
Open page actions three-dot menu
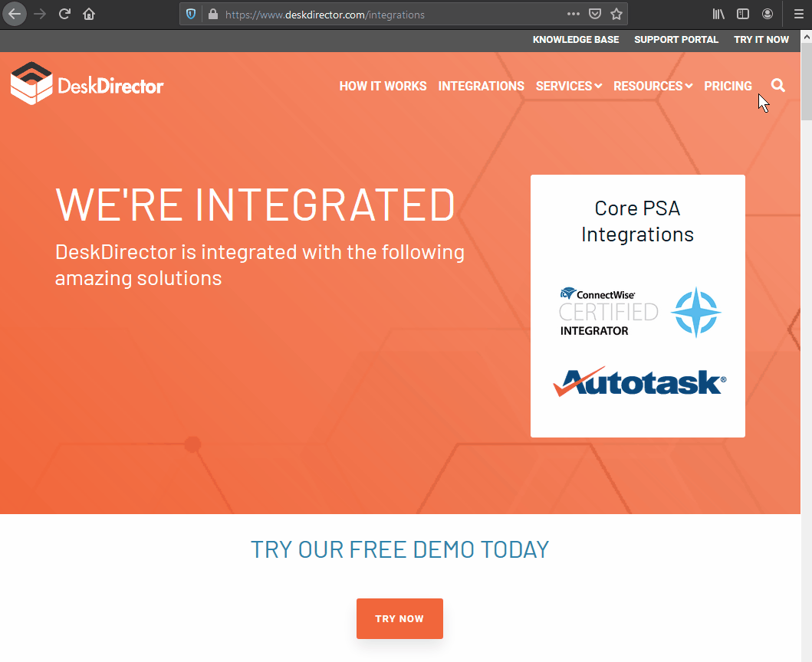[x=574, y=14]
